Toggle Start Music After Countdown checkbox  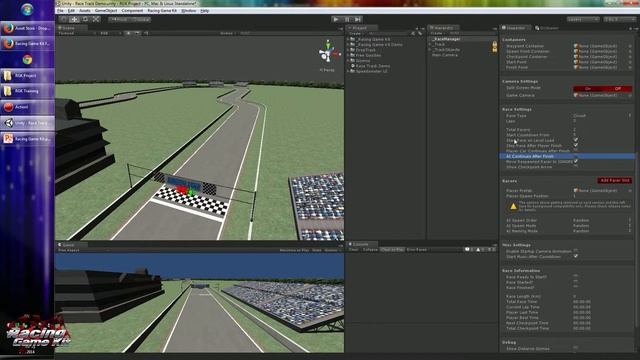(576, 256)
